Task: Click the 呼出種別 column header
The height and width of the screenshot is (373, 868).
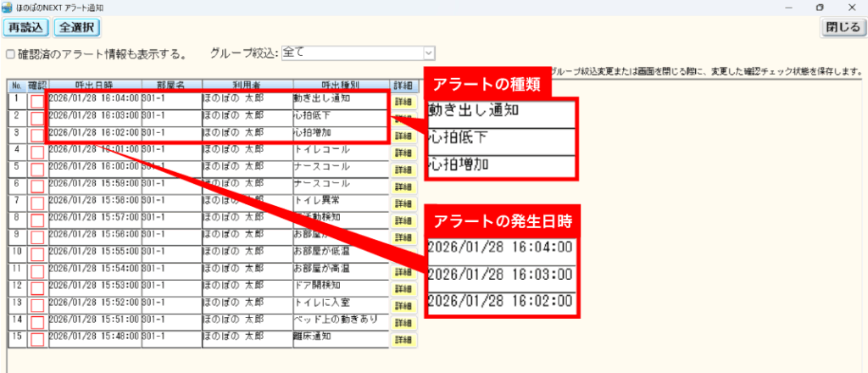Action: [x=340, y=86]
